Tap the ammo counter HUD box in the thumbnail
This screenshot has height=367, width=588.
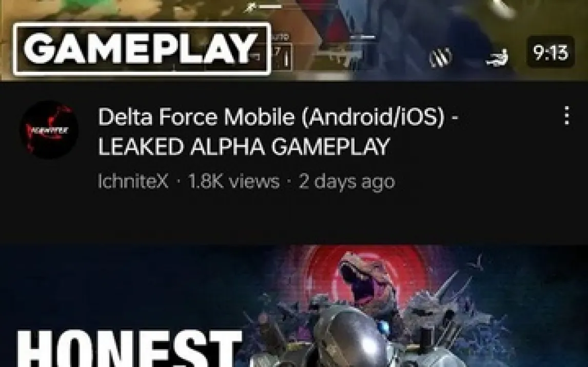coord(281,56)
